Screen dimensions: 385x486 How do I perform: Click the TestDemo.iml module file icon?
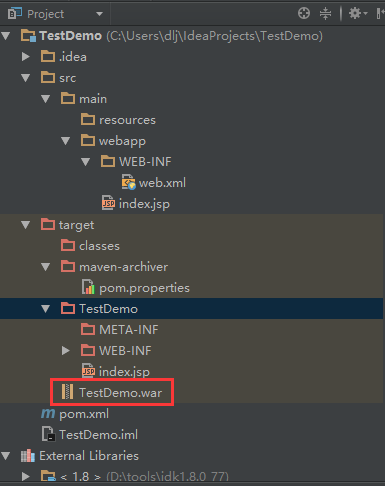(48, 434)
